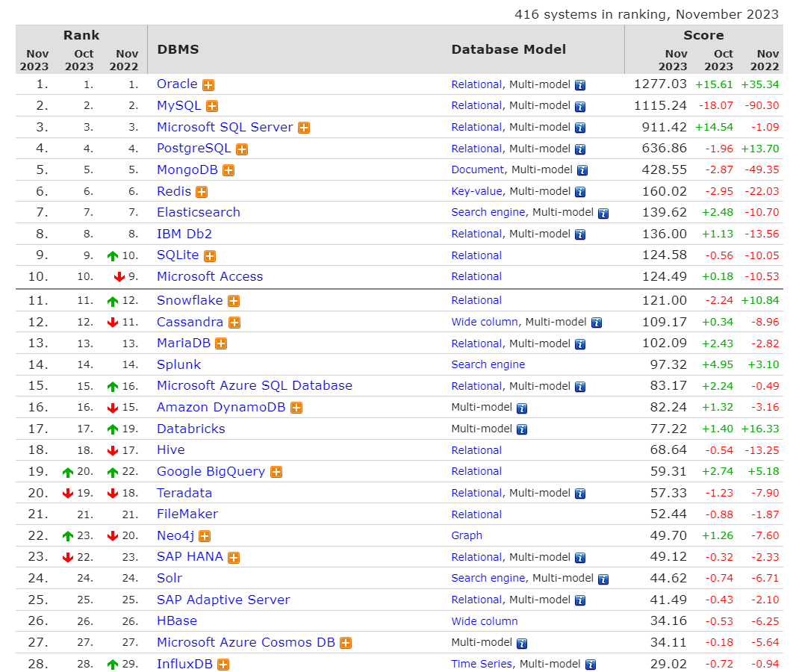Screen dimensions: 790x672
Task: Click the info icon in the Redis row
Action: point(580,192)
